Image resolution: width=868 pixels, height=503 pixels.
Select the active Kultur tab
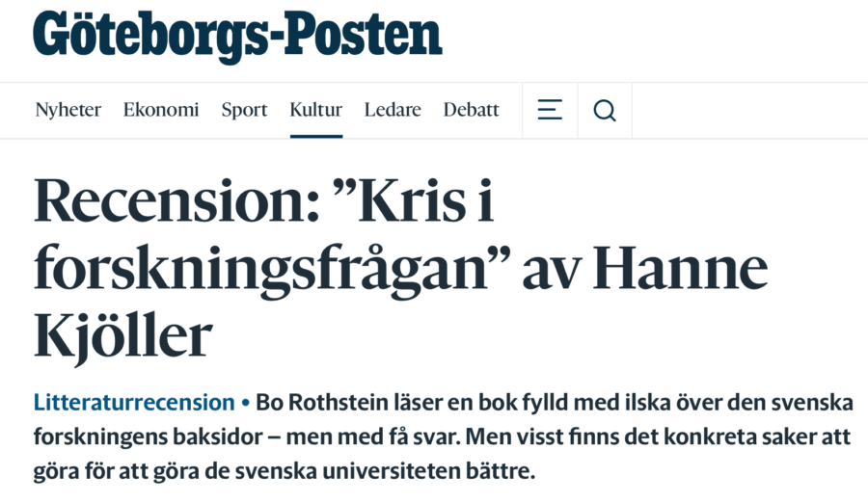[x=316, y=110]
